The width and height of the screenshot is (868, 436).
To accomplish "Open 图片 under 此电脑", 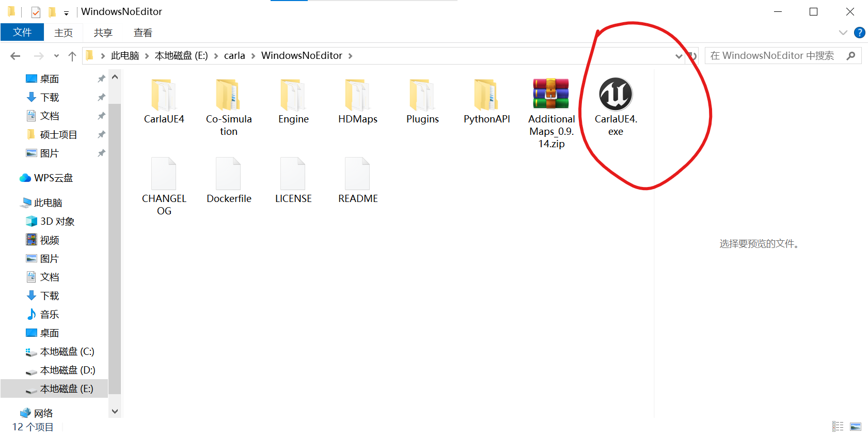I will [42, 258].
